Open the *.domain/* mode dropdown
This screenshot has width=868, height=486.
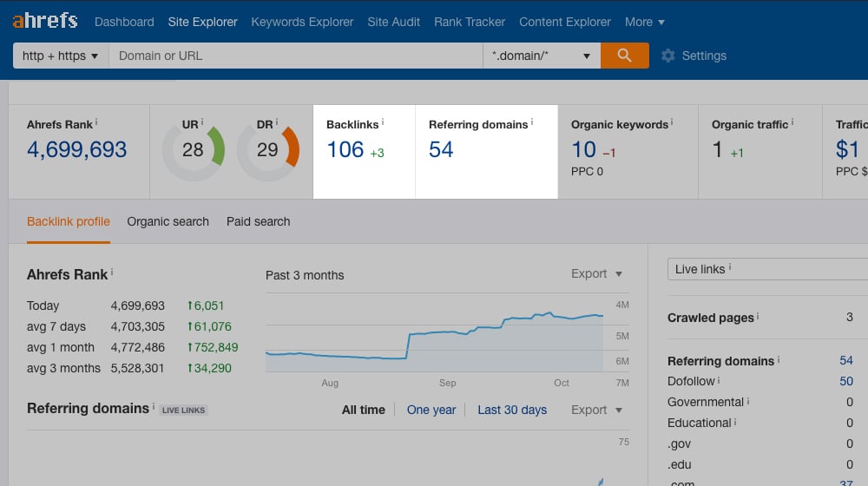point(542,56)
